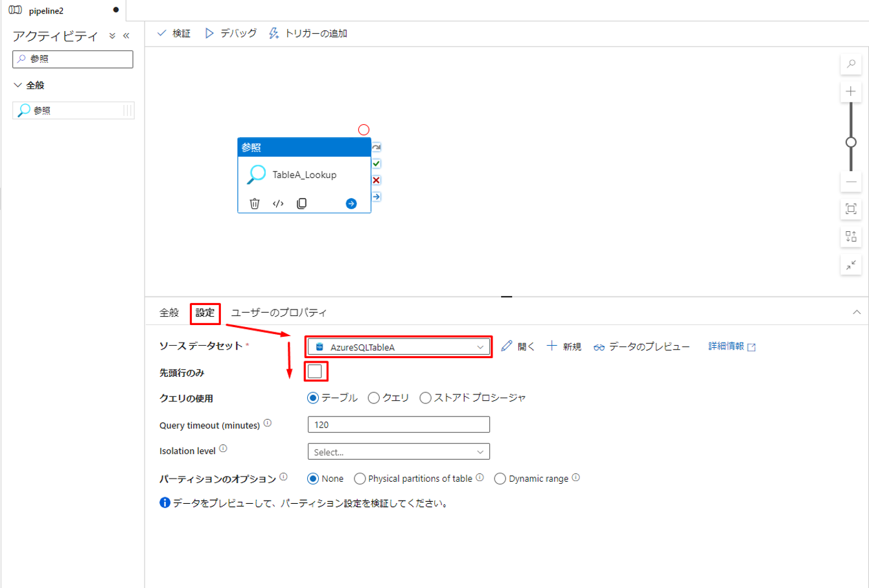Click the info icon beside Query timeout

coord(268,424)
